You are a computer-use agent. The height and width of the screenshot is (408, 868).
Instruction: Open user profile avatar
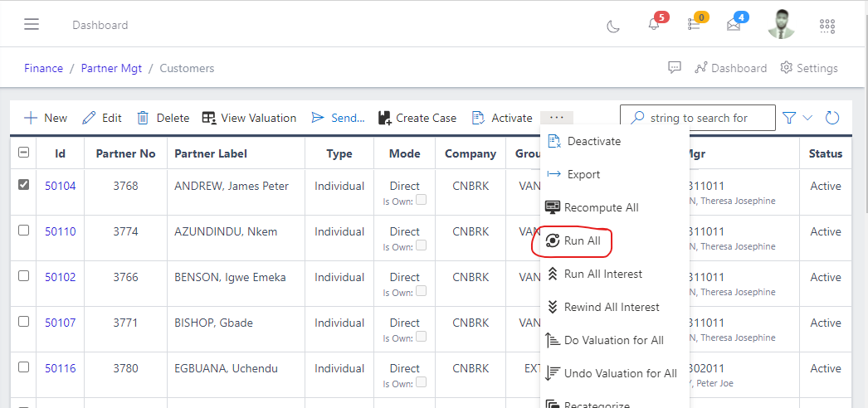781,25
